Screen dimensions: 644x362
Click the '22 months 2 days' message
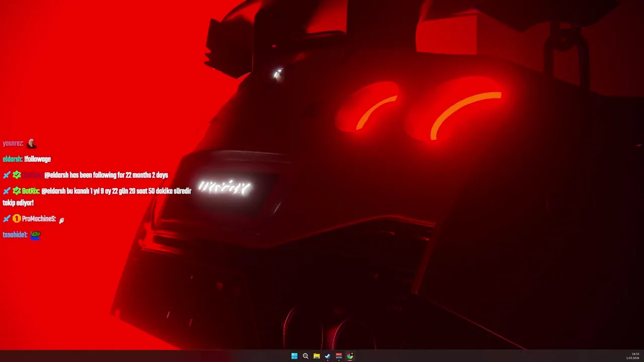tap(106, 175)
